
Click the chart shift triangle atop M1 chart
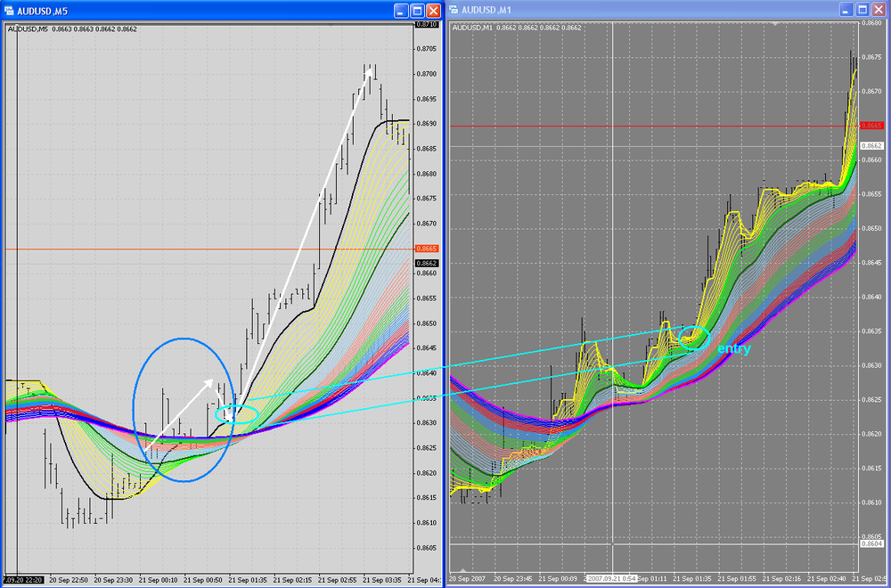click(x=775, y=24)
